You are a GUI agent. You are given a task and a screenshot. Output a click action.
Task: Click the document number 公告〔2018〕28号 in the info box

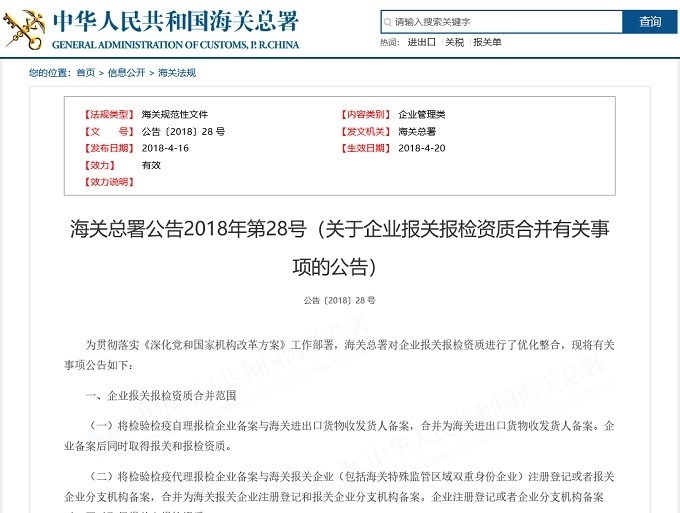coord(183,131)
